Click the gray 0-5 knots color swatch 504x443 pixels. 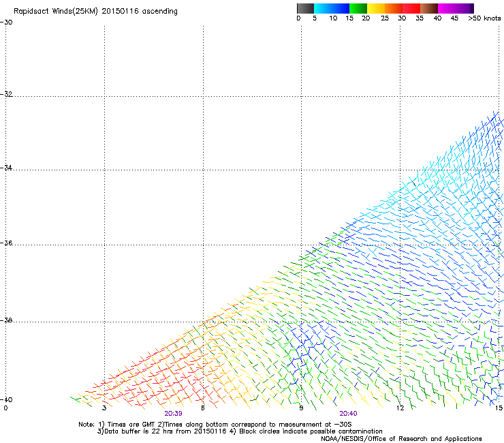[305, 8]
